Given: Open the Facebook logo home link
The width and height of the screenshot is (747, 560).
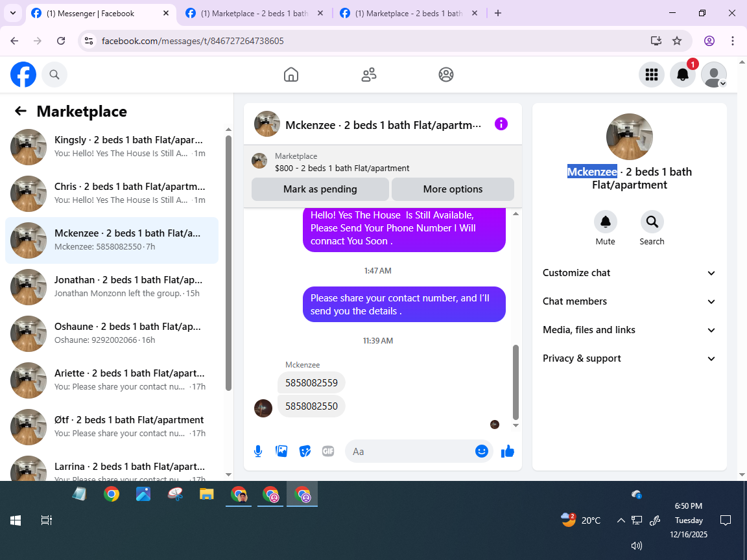Looking at the screenshot, I should click(23, 75).
